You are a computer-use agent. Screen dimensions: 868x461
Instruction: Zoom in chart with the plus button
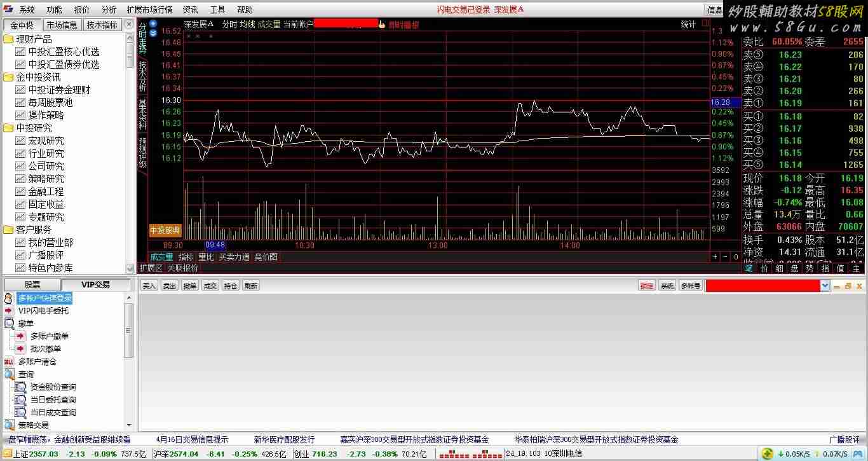715,257
